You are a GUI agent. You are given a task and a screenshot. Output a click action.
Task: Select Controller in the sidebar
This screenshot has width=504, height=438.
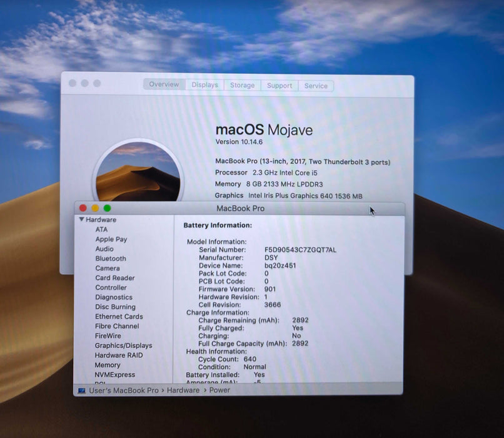111,287
